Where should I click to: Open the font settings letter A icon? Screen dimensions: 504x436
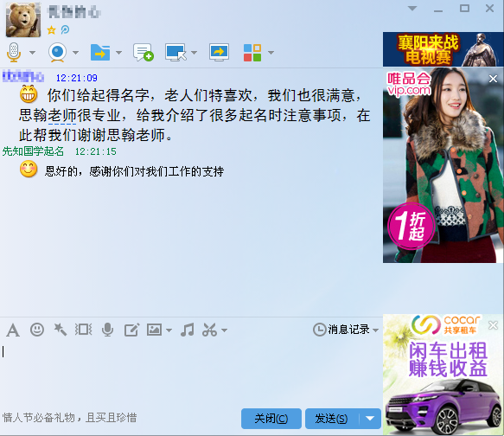[13, 330]
